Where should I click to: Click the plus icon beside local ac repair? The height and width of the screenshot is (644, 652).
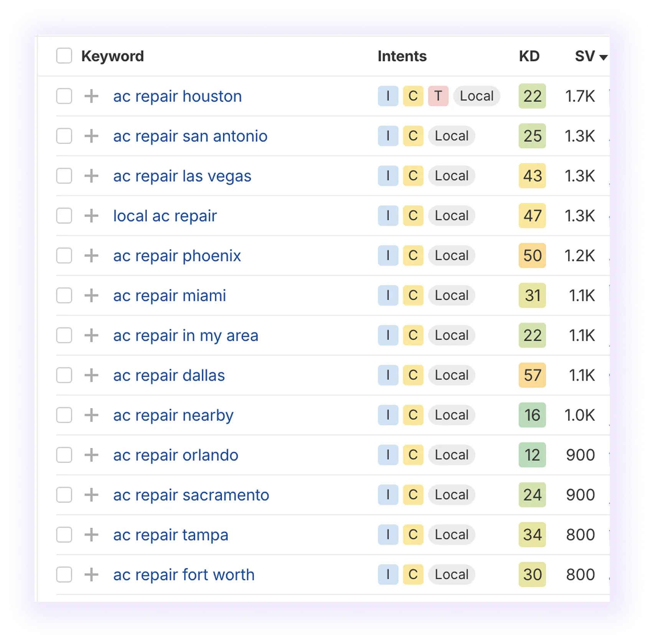(92, 216)
